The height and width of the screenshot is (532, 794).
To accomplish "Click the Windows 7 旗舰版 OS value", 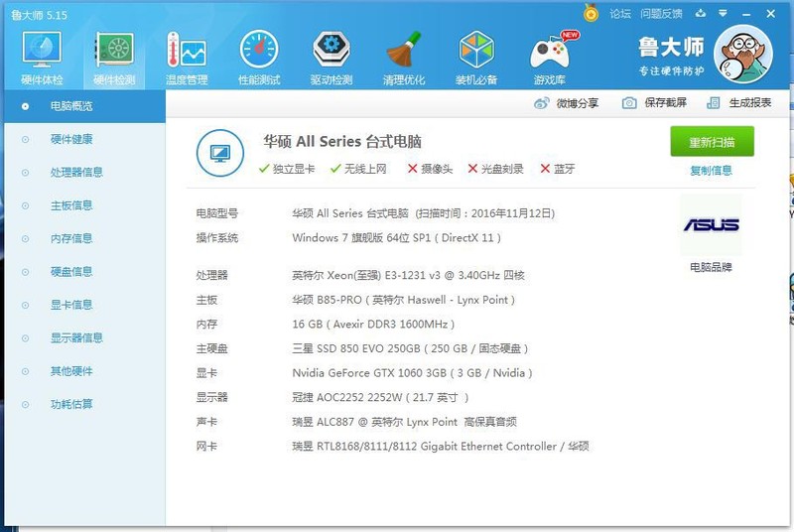I will 396,238.
